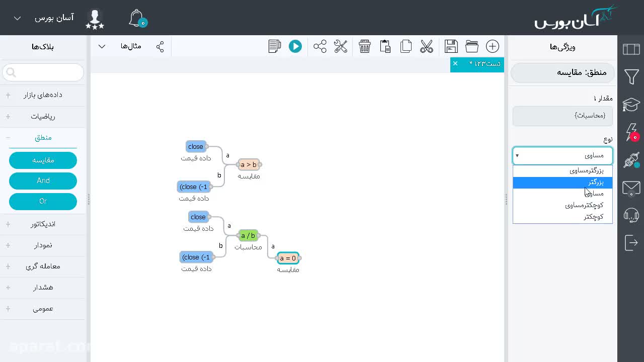Open the envelope Messages sidebar icon
The height and width of the screenshot is (362, 644).
point(631,189)
